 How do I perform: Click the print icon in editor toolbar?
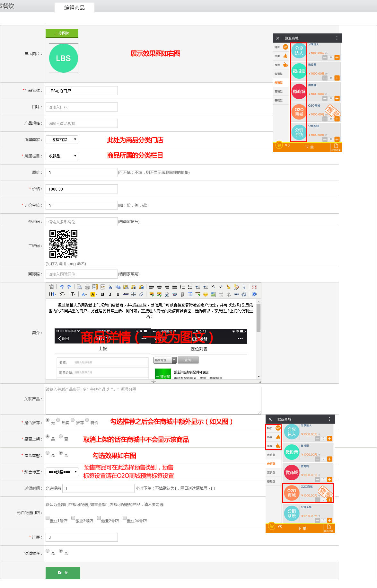click(87, 287)
